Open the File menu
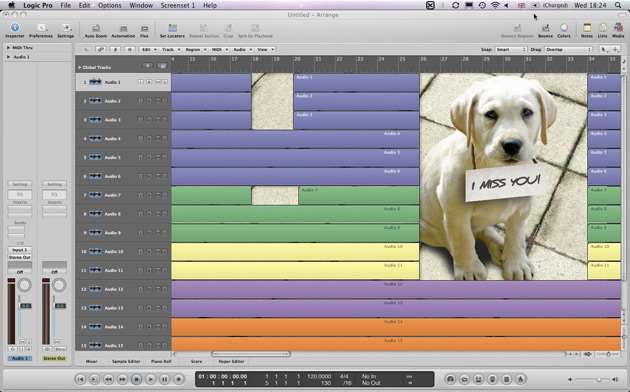The image size is (630, 392). click(65, 5)
